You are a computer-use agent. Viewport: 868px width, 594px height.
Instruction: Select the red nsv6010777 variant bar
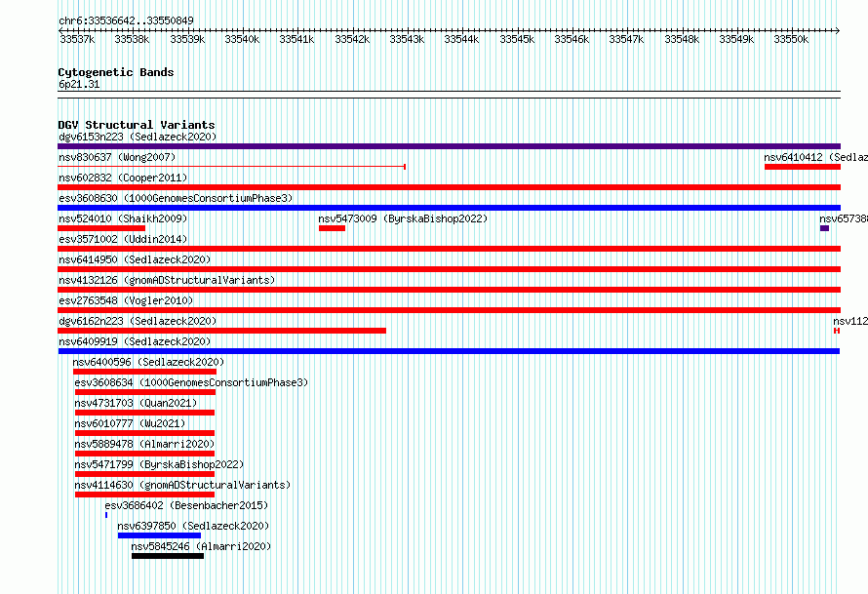[144, 433]
